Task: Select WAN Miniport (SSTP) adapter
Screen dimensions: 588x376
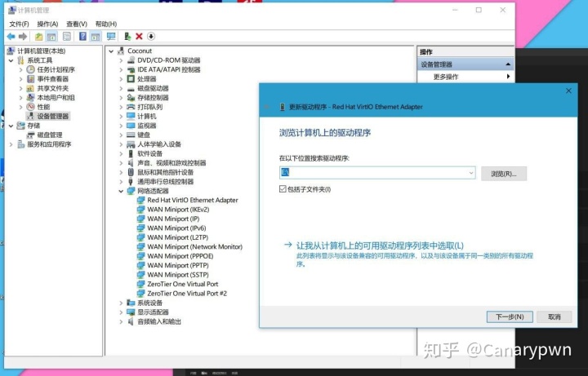Action: click(178, 275)
